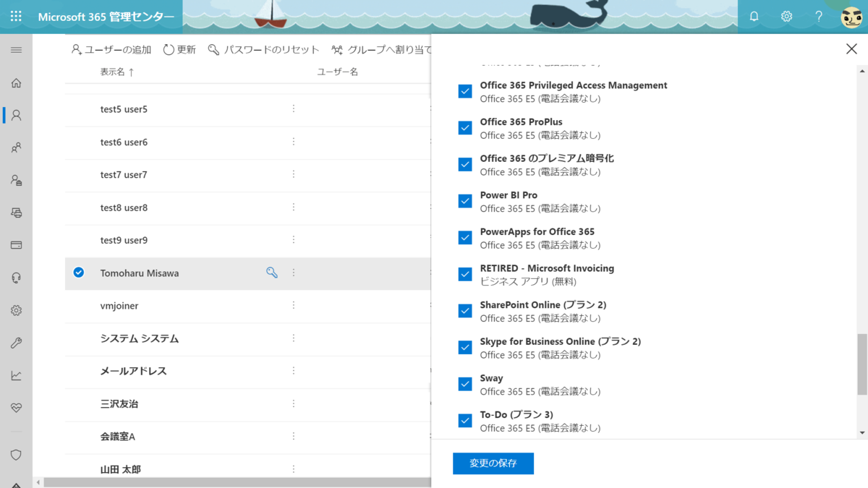Open the Reports chart icon
The image size is (868, 488).
(x=16, y=375)
